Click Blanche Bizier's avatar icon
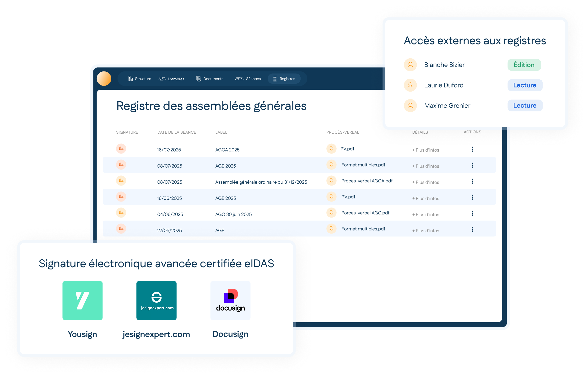Screen dimensions: 588x377 click(x=410, y=65)
